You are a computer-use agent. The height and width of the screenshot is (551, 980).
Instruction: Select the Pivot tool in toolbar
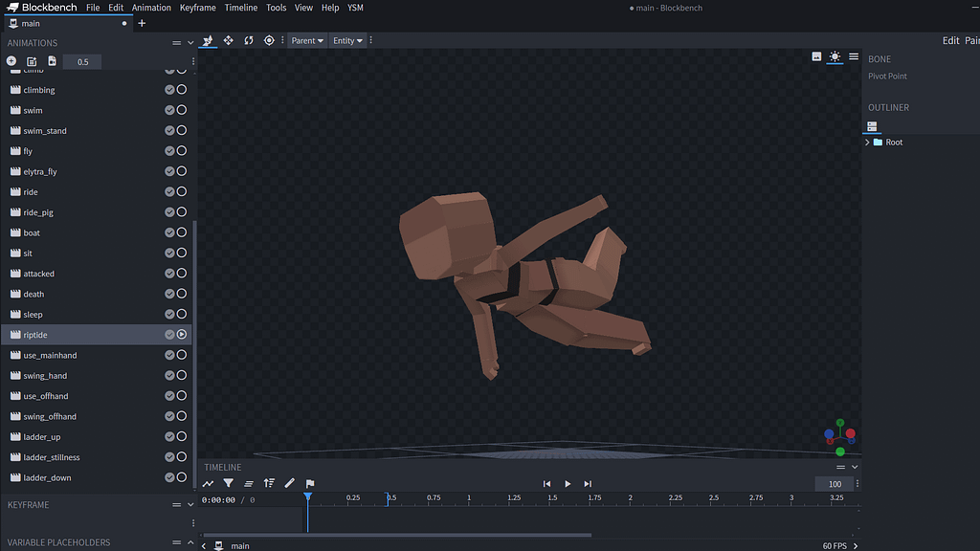[269, 40]
